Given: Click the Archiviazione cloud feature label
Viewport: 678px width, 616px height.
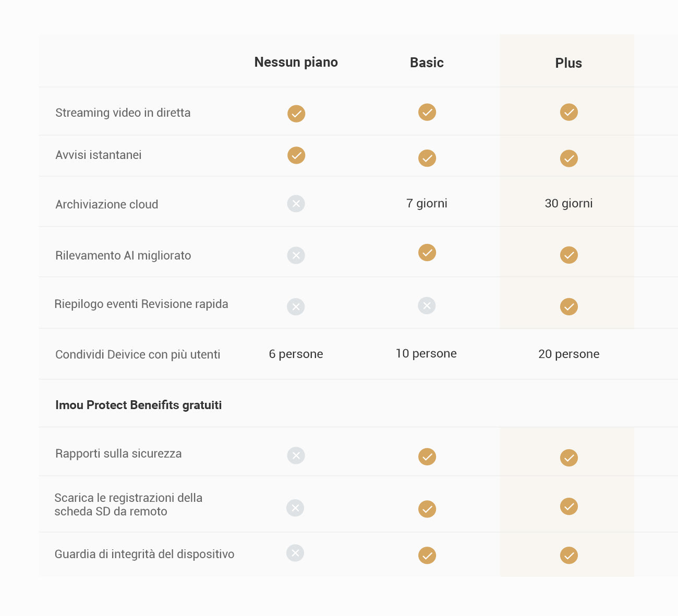Looking at the screenshot, I should (x=107, y=204).
